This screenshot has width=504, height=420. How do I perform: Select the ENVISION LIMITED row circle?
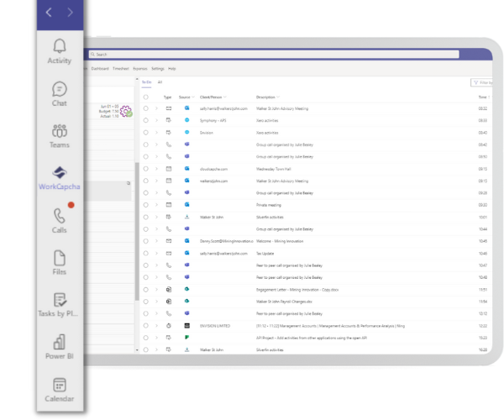[146, 326]
